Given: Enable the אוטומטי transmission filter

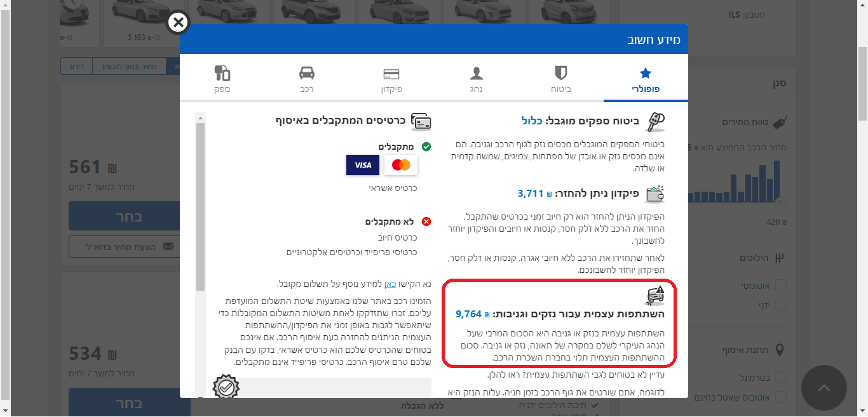Looking at the screenshot, I should point(780,285).
